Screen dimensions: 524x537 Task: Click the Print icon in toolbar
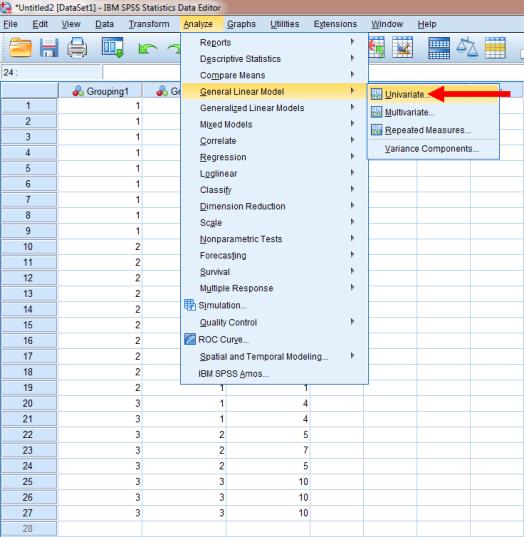(77, 47)
